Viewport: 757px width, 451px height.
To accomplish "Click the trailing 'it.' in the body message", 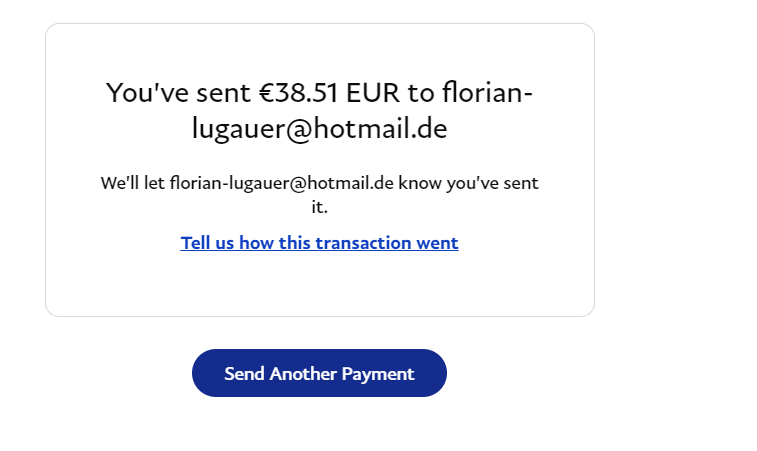I will tap(319, 208).
